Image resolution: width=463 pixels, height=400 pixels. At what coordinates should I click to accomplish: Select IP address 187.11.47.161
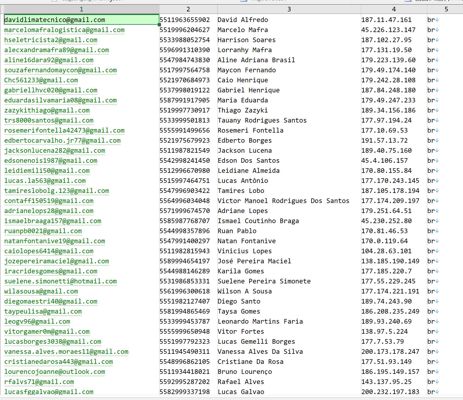tap(386, 20)
